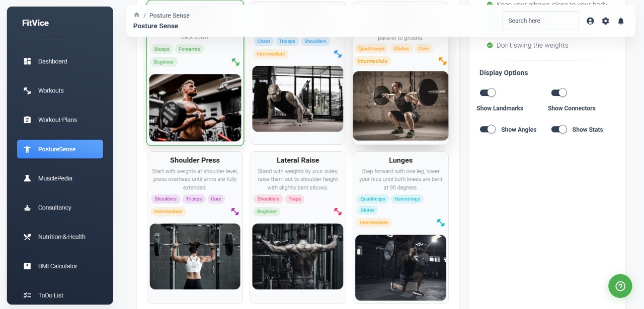This screenshot has width=644, height=309.
Task: Click teal expand arrows on Lunges card
Action: pos(441,222)
